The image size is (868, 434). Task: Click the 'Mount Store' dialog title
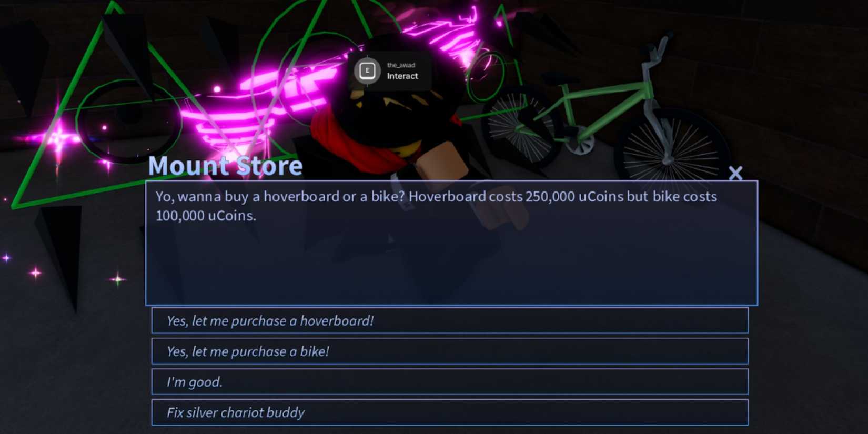225,166
